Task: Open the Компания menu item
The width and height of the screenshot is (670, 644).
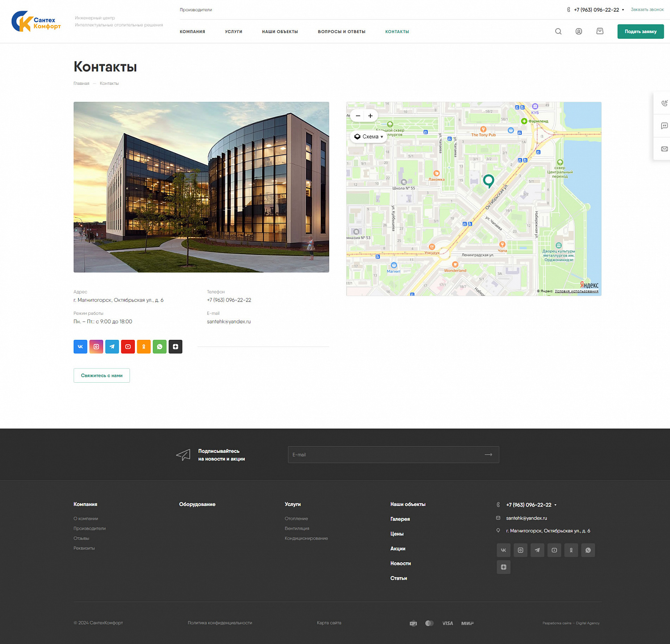Action: [193, 32]
